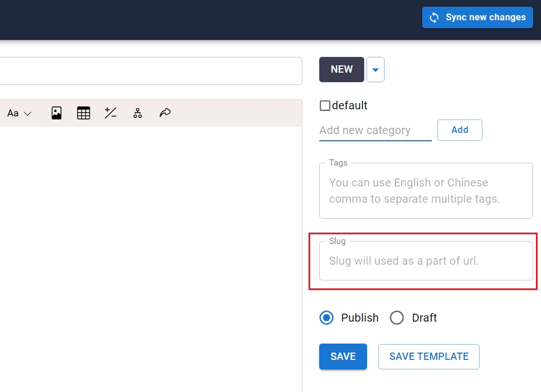Open the Aa text size dropdown
541x392 pixels.
19,113
